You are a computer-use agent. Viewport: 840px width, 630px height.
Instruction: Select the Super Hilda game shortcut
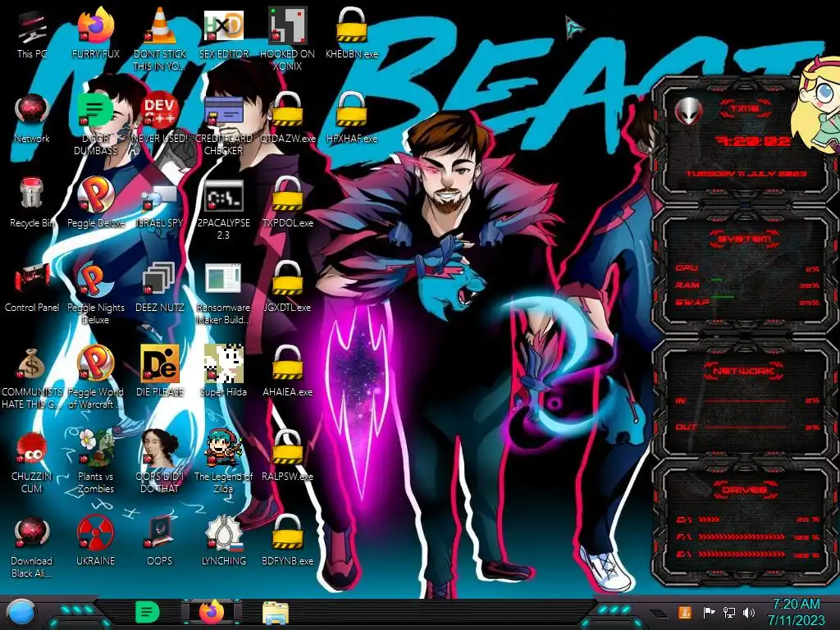point(223,372)
